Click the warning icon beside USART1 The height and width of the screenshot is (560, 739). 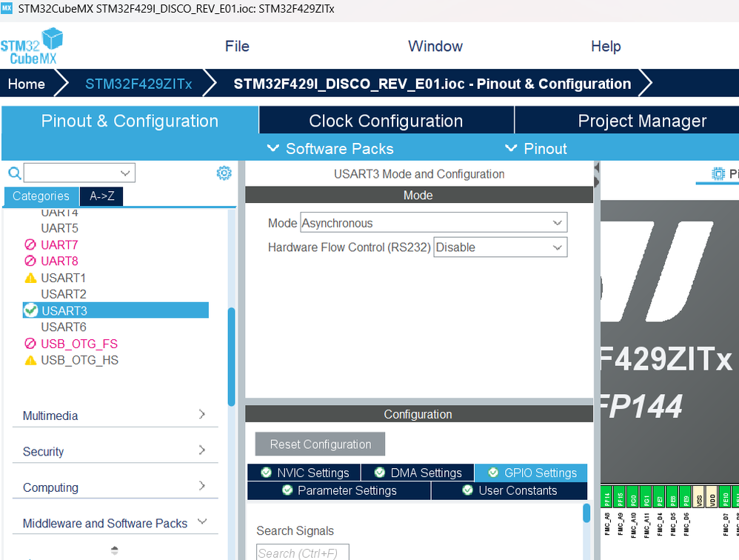[x=30, y=278]
